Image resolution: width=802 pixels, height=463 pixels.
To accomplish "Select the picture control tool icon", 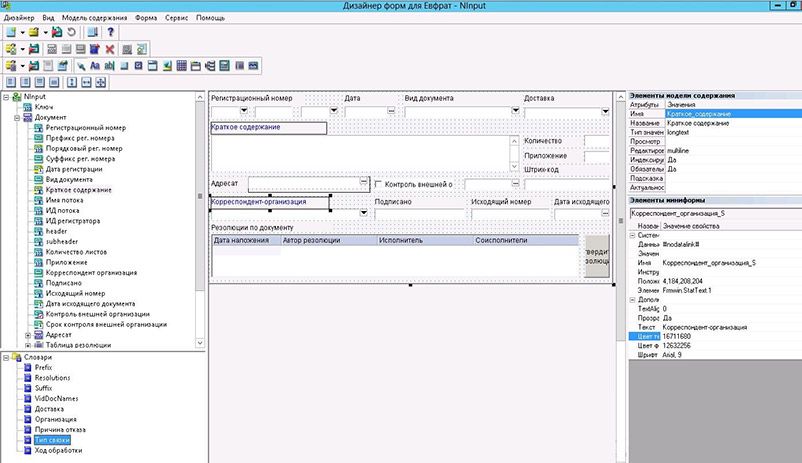I will (x=167, y=65).
